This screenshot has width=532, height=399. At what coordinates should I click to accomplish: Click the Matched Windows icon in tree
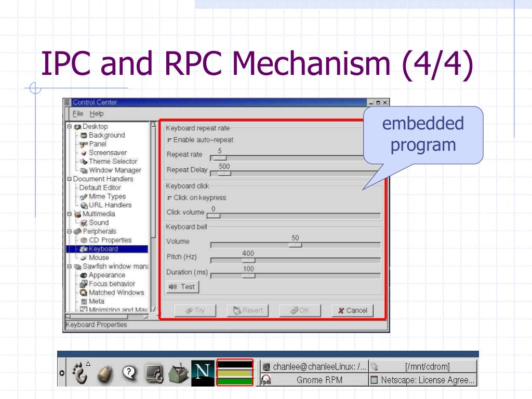point(84,292)
